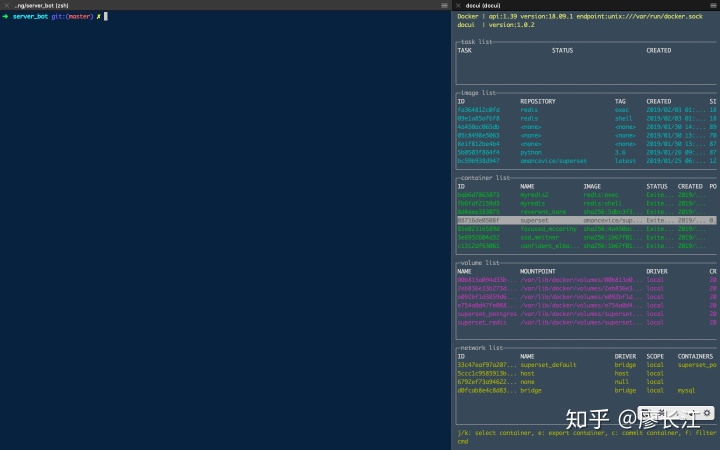Viewport: 720px width, 450px height.
Task: Click volume e092bf1d3859d6 row
Action: pyautogui.click(x=586, y=297)
